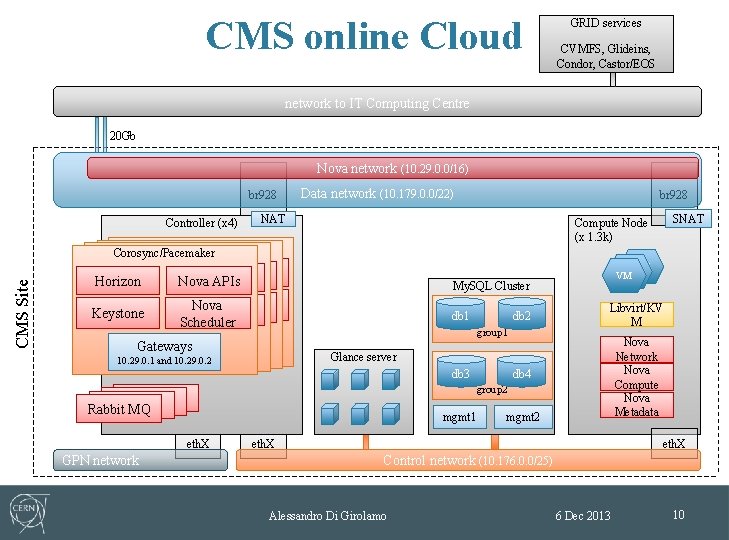This screenshot has height=540, width=729.
Task: Click the mgmt2 box
Action: (523, 417)
